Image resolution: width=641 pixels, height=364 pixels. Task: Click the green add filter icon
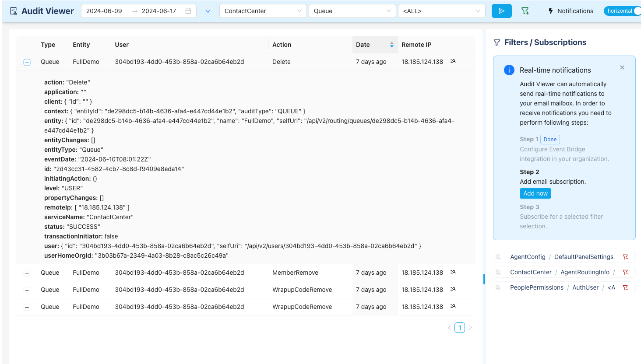pyautogui.click(x=525, y=11)
